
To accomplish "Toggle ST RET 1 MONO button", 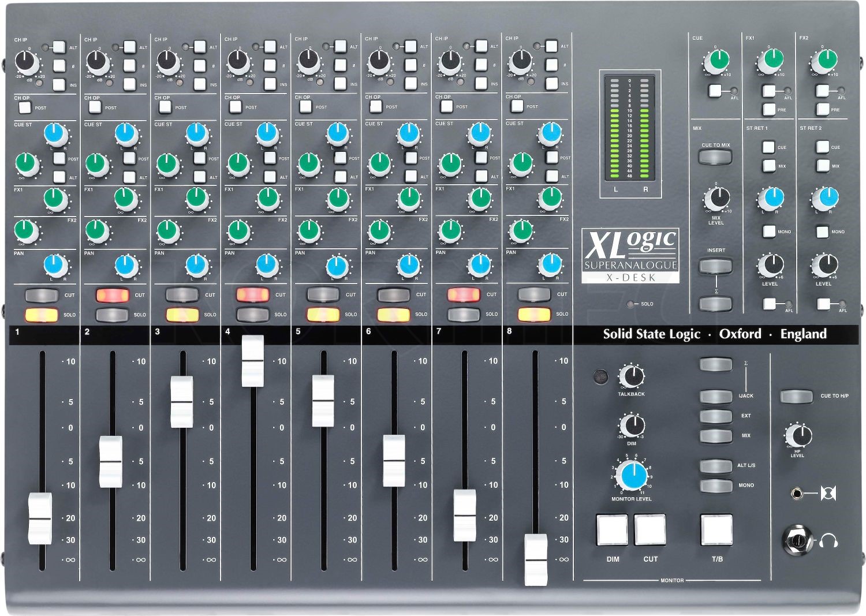I will point(768,232).
